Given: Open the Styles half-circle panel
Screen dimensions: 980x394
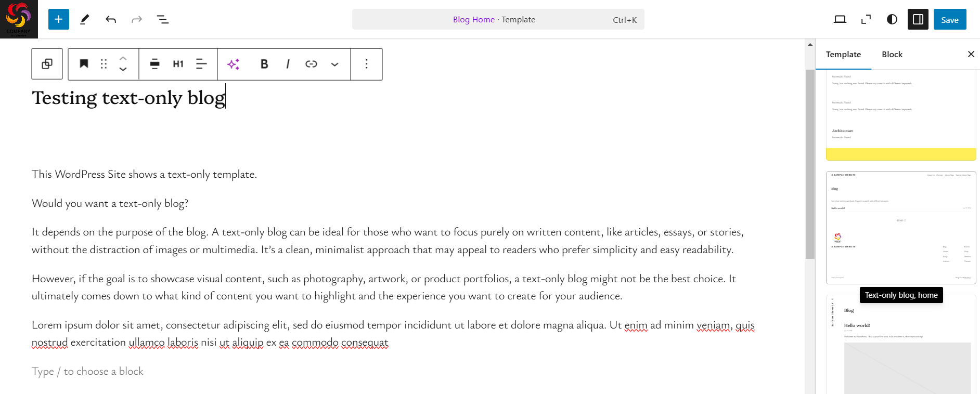Looking at the screenshot, I should coord(892,19).
